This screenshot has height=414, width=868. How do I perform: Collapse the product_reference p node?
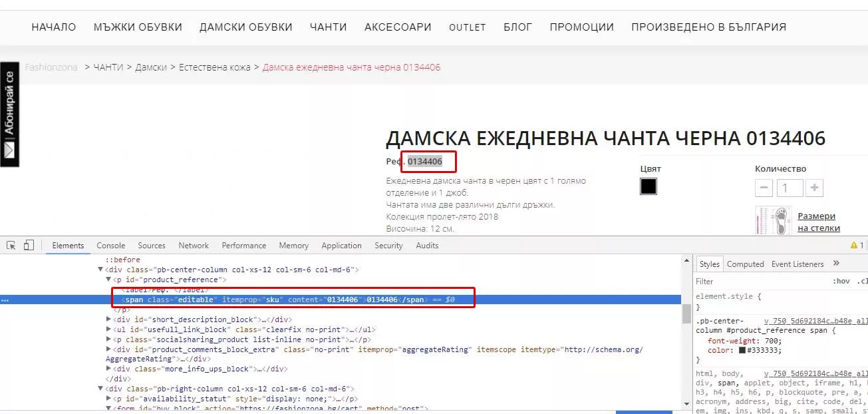(x=109, y=280)
